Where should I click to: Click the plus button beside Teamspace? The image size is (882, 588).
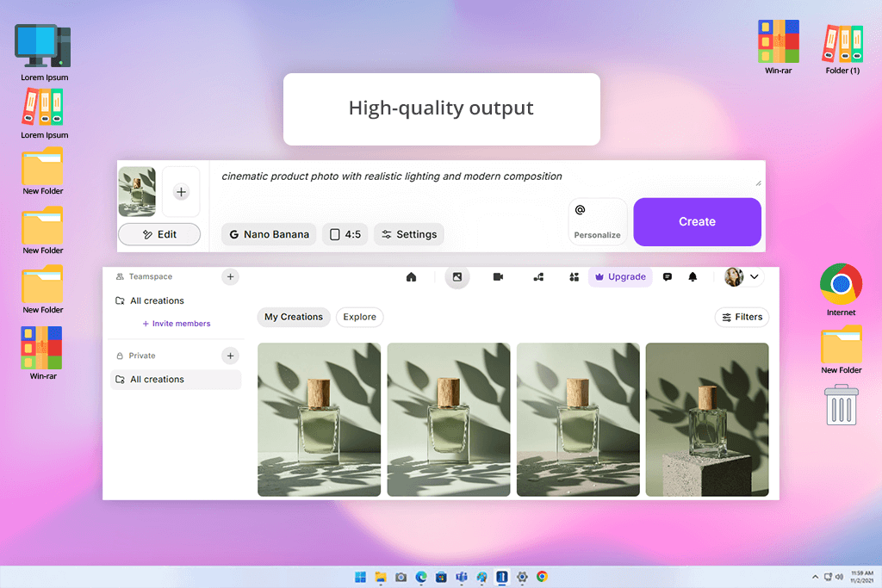click(x=230, y=276)
